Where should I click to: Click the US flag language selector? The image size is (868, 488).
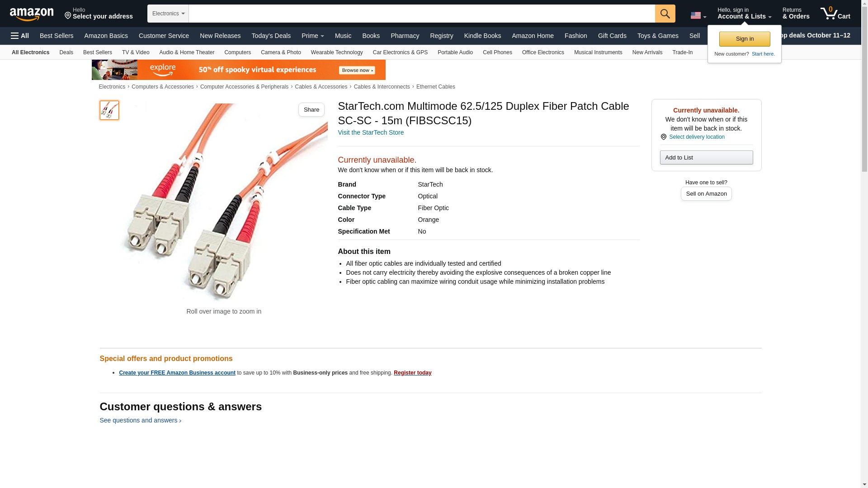698,15
